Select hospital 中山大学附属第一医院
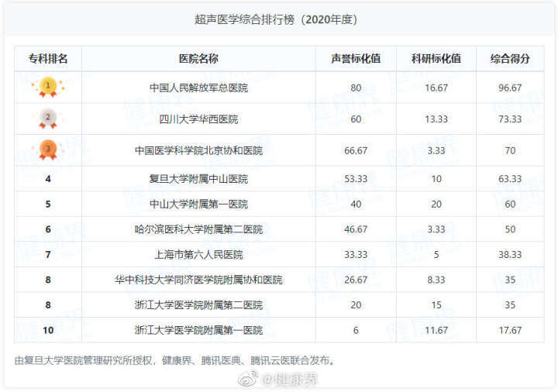This screenshot has width=558, height=392. click(x=198, y=204)
